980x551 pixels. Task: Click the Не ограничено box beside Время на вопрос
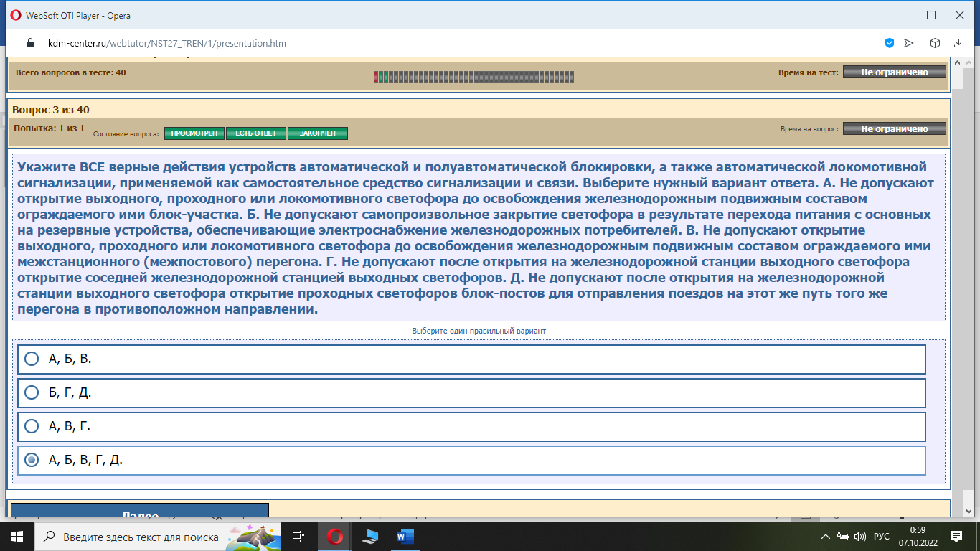point(895,129)
